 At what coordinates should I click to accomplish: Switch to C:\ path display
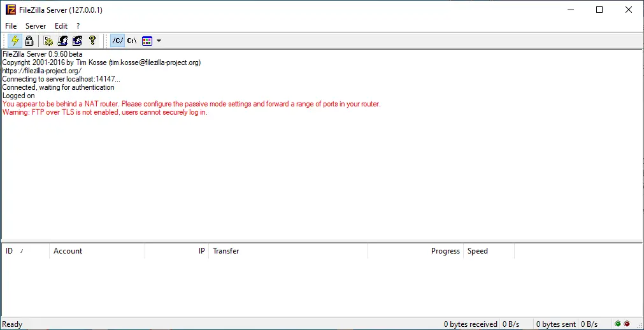(x=132, y=41)
